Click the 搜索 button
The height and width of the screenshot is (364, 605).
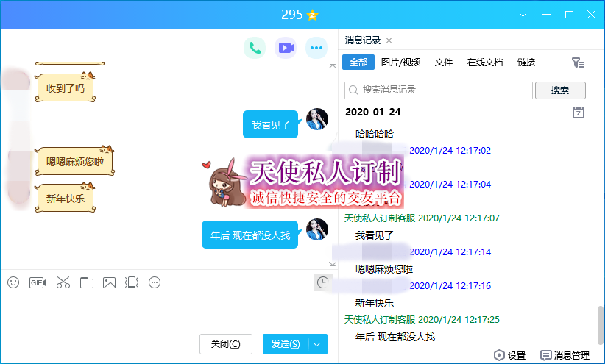click(x=560, y=90)
